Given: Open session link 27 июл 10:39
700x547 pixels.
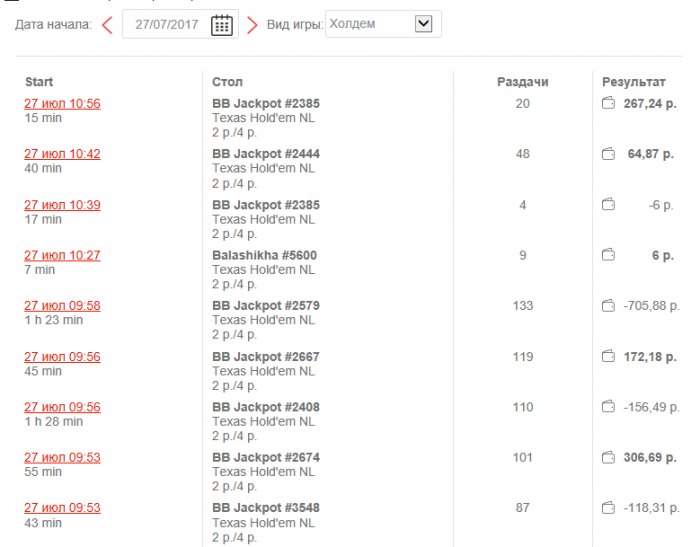Looking at the screenshot, I should coord(62,205).
